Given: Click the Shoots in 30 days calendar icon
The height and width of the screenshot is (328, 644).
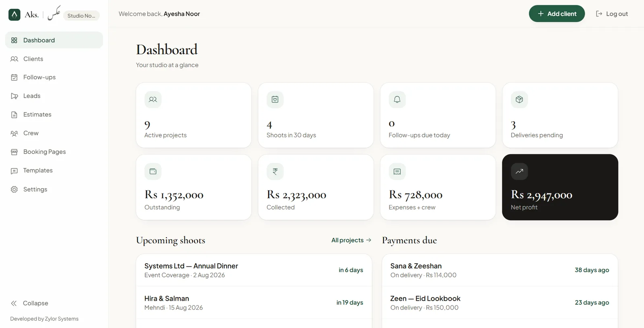Looking at the screenshot, I should pyautogui.click(x=275, y=100).
